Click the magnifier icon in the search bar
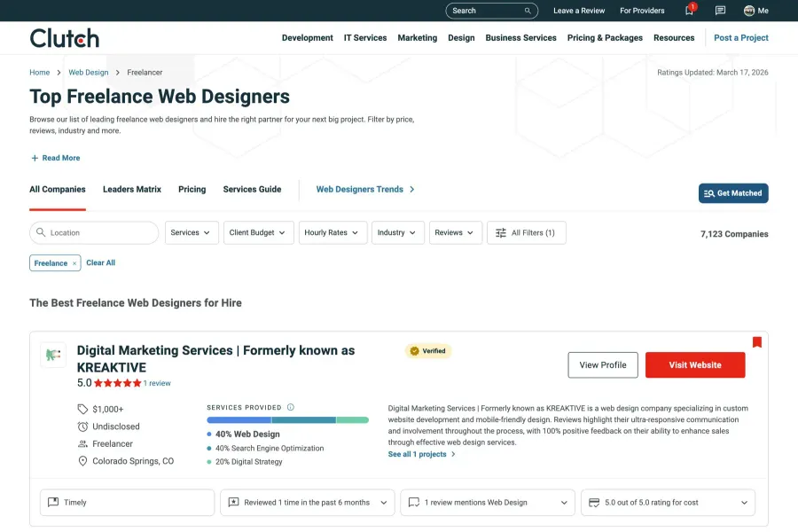Screen dimensions: 798x532 coord(527,11)
